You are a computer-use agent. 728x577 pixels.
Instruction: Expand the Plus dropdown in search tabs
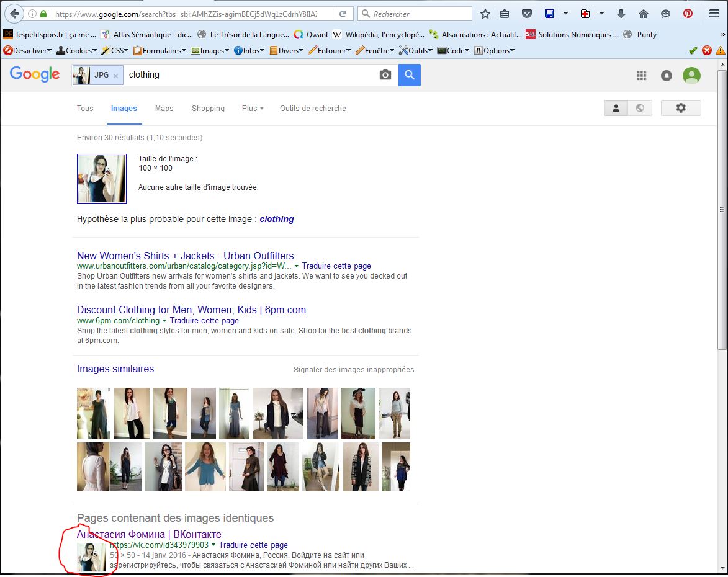[253, 109]
